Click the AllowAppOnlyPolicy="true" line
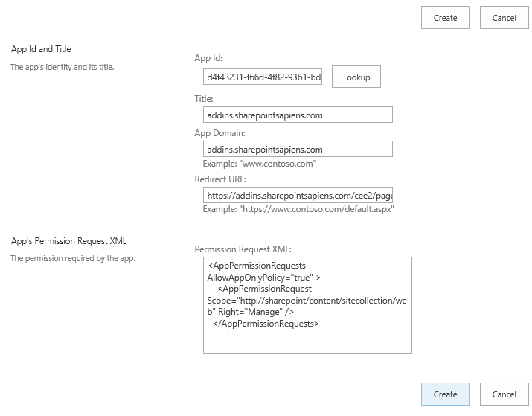 (x=264, y=278)
